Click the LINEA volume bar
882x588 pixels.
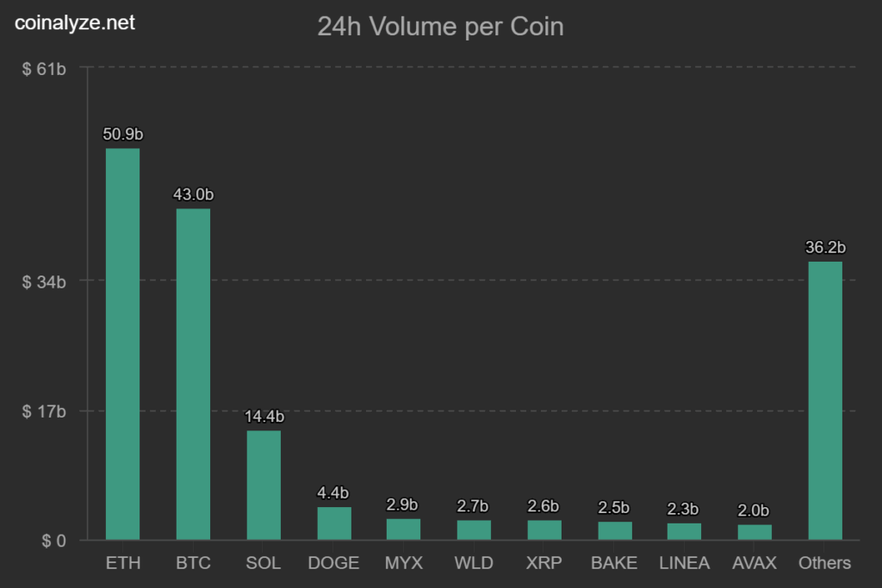coord(684,532)
